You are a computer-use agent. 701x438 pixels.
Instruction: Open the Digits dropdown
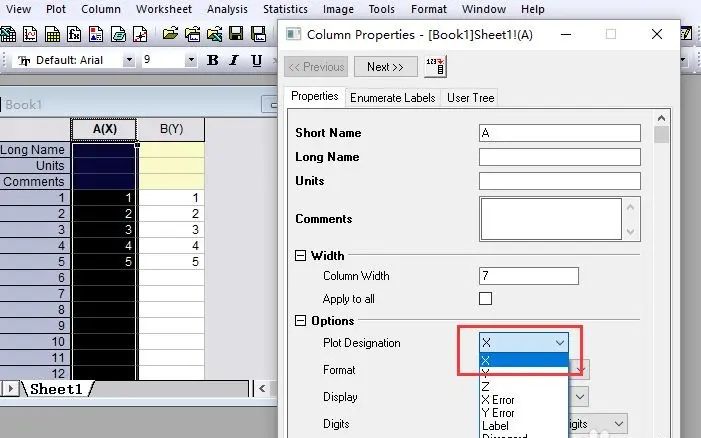[x=619, y=423]
